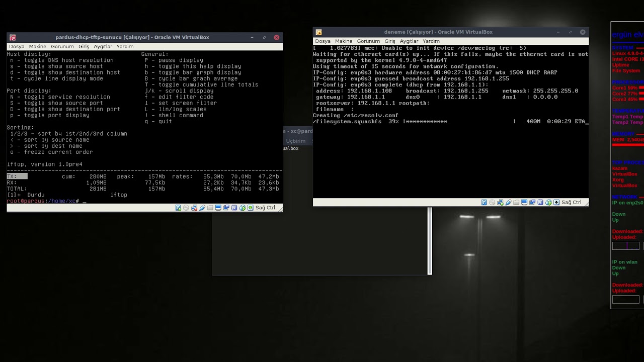The width and height of the screenshot is (644, 362).
Task: Click Sağ Ctrl host key label in deneme window
Action: coord(571,202)
